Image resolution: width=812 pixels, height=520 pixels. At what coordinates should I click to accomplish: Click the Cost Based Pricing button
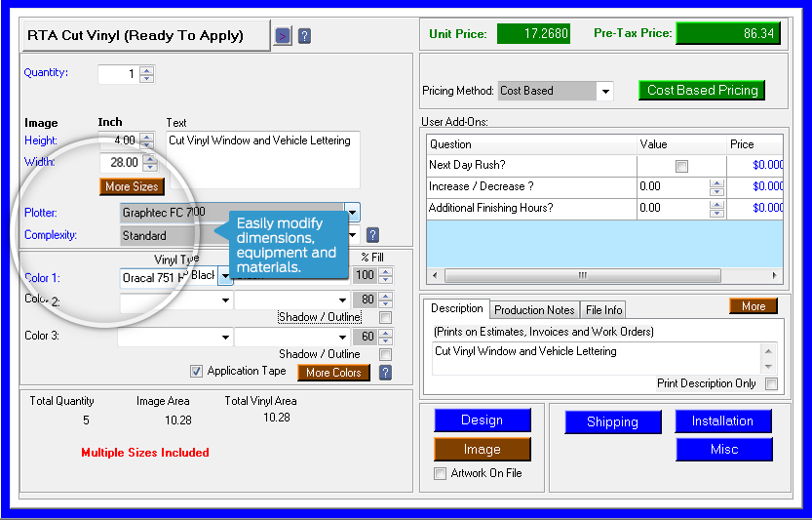[x=702, y=91]
